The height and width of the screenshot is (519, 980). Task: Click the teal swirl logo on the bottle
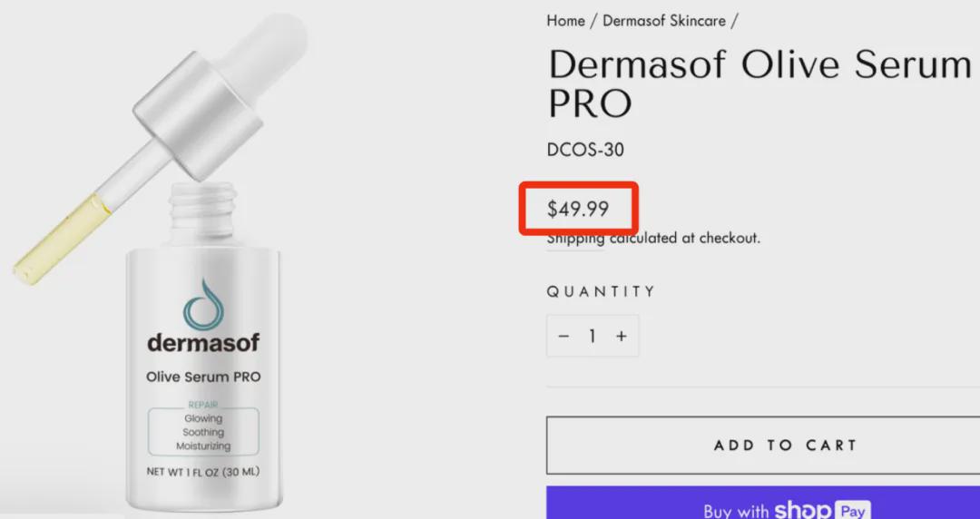204,305
